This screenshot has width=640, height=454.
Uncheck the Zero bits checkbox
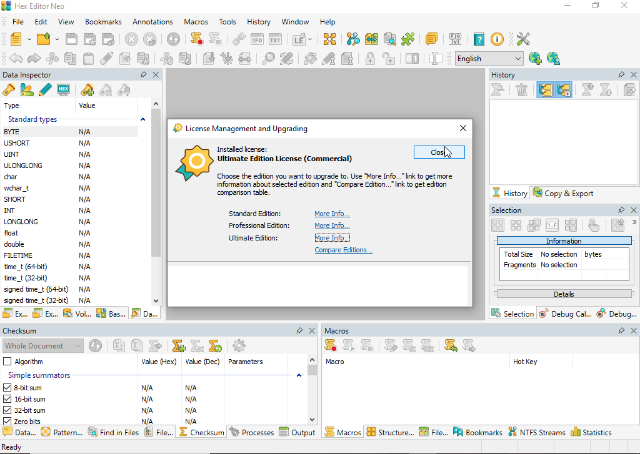(x=7, y=421)
